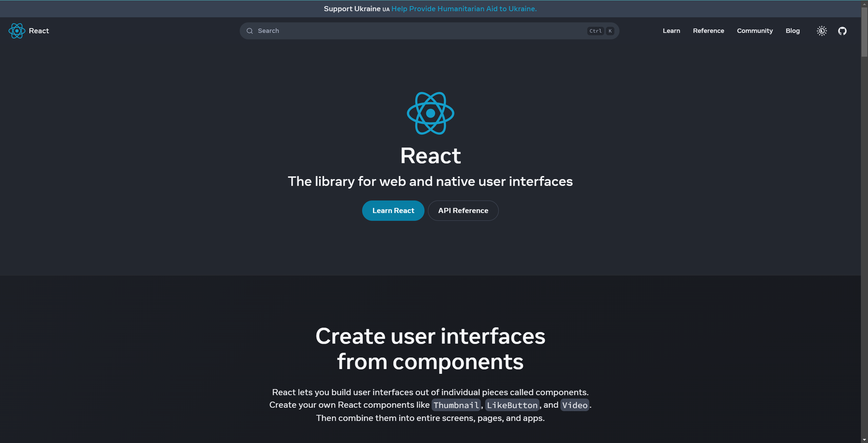This screenshot has width=868, height=443.
Task: Toggle the dark/light theme sun icon
Action: click(822, 31)
